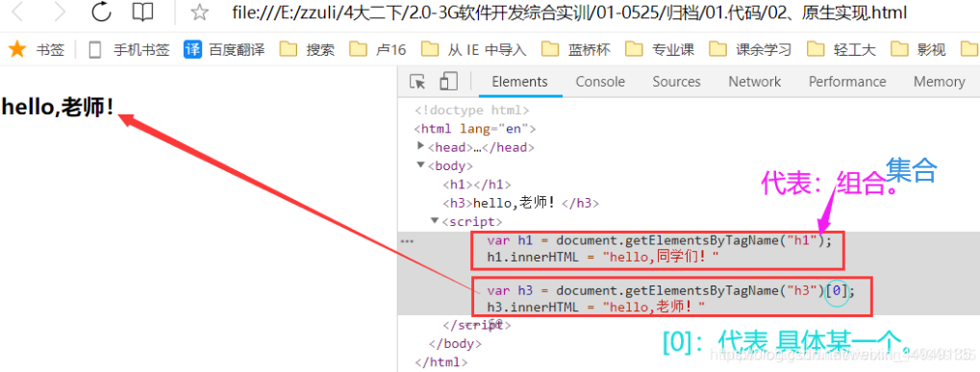Open the 影视 bookmark folder

tap(918, 50)
